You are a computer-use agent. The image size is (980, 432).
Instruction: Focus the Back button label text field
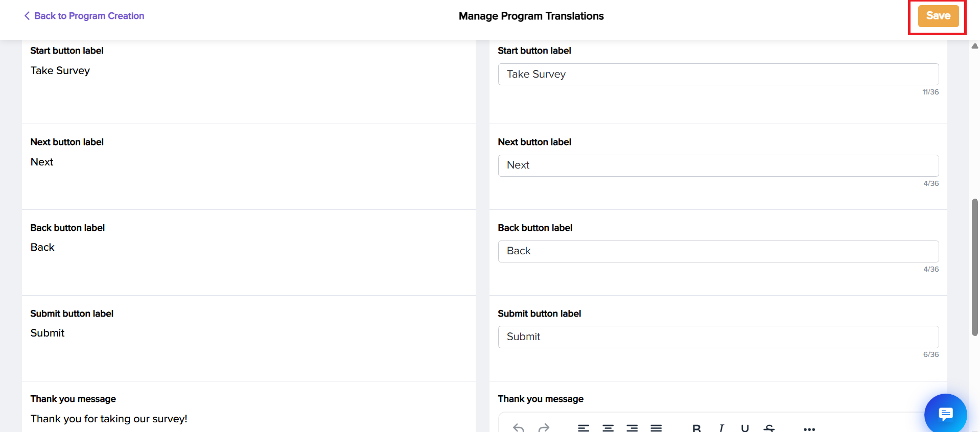point(718,251)
